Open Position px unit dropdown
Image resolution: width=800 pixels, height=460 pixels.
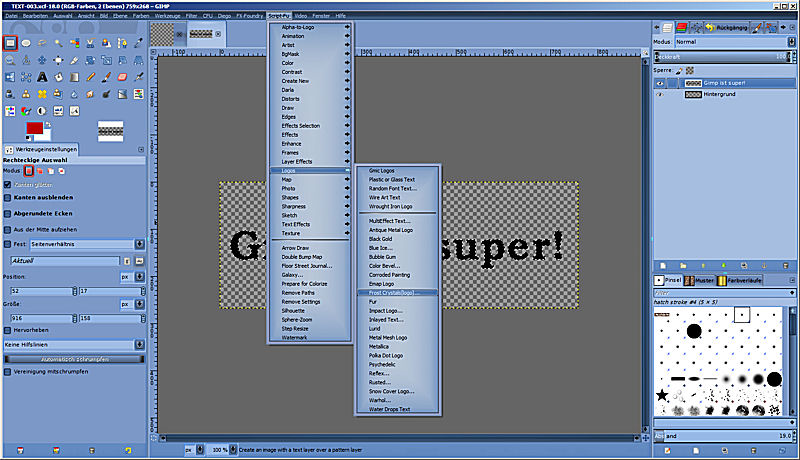[132, 277]
